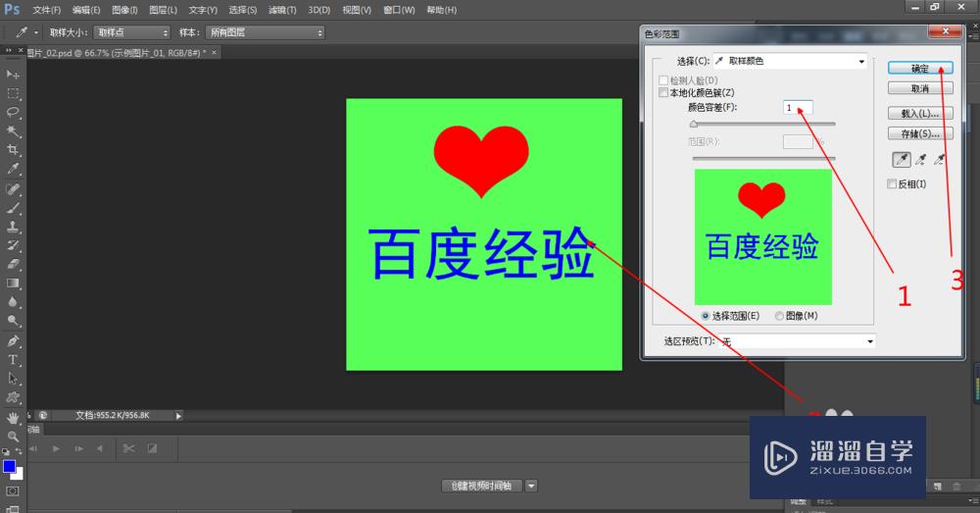Select the Zoom tool

pos(13,436)
